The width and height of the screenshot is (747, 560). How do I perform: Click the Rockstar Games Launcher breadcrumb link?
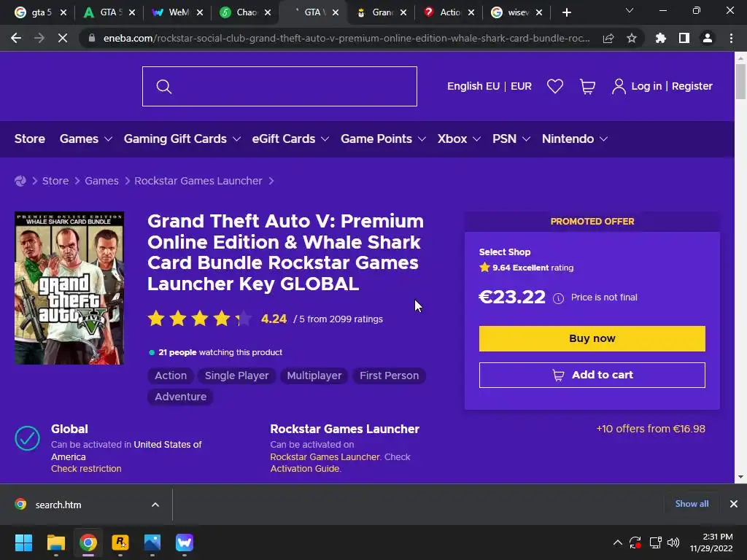tap(198, 181)
